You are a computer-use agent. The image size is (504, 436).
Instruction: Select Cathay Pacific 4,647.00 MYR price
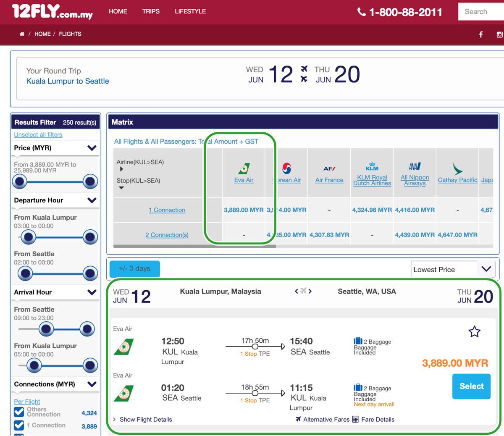point(457,235)
